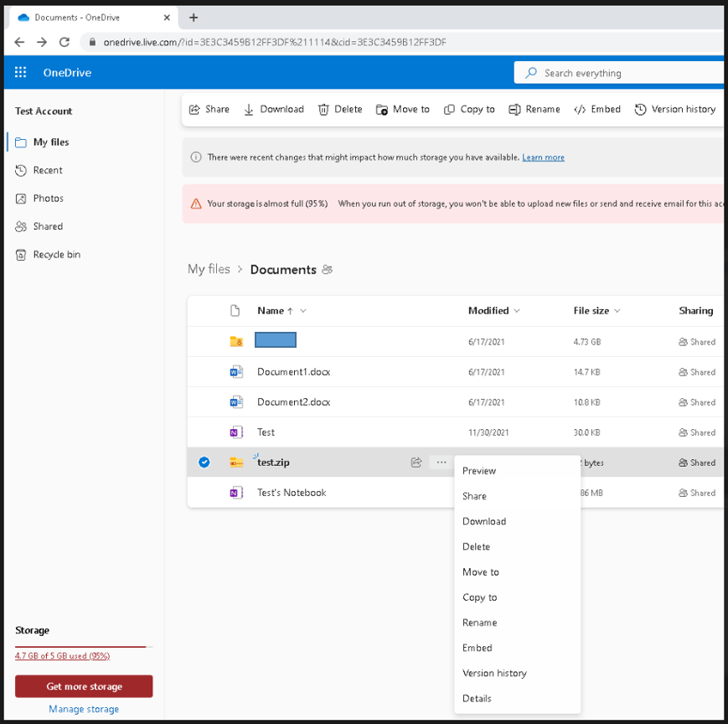Click the Shared people icon in sidebar
Viewport: 728px width, 724px height.
[21, 226]
